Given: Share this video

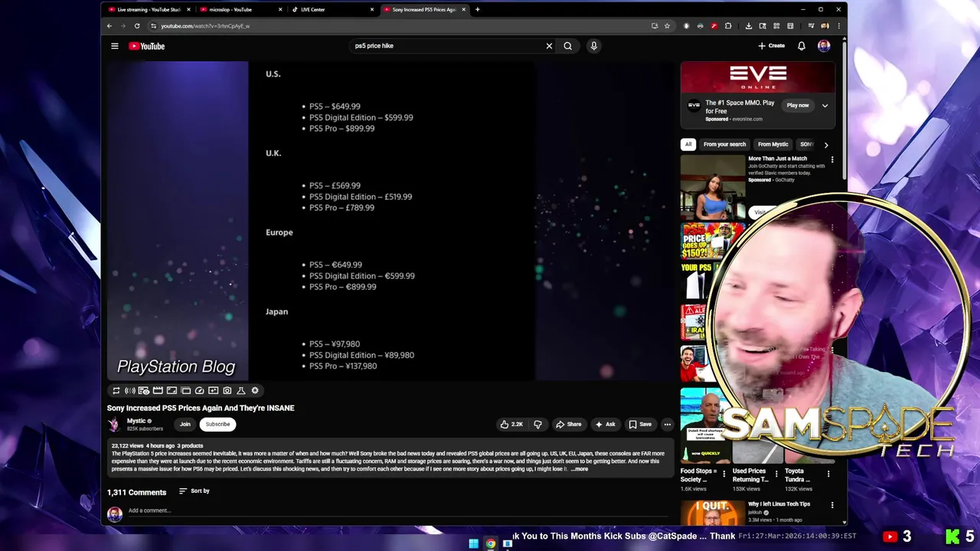Looking at the screenshot, I should [x=569, y=424].
